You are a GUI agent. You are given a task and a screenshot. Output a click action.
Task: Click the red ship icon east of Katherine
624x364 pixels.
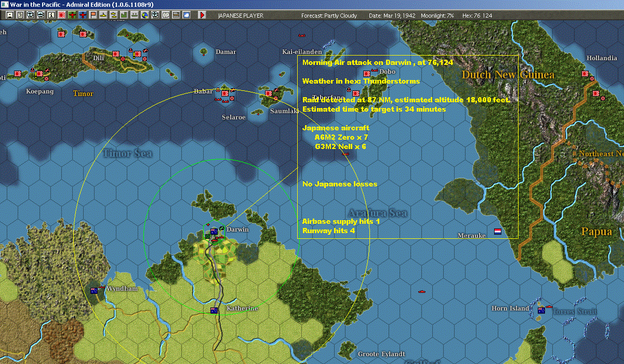pyautogui.click(x=421, y=292)
